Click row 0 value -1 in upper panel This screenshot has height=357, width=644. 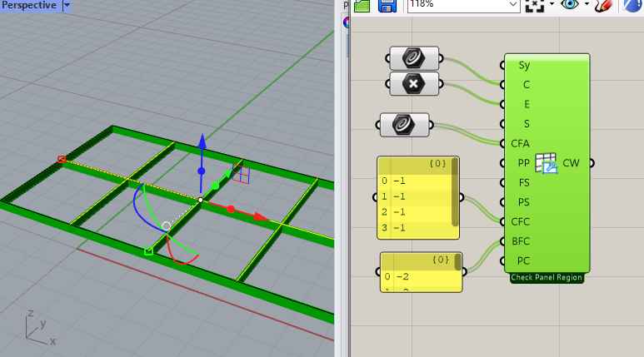click(399, 181)
